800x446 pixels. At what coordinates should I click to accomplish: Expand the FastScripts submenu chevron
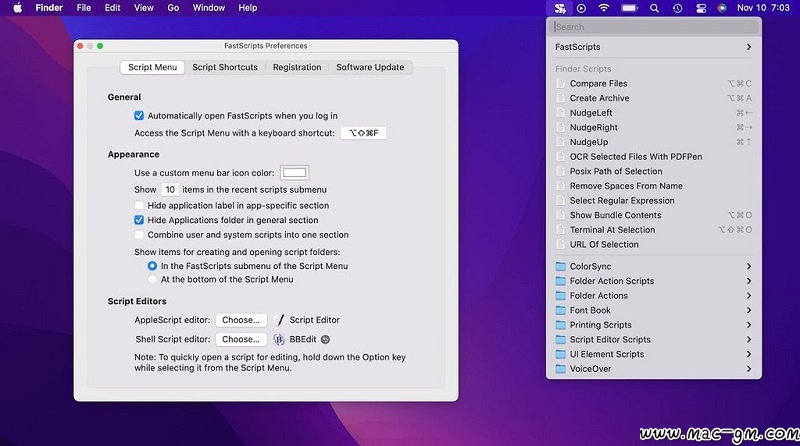[x=748, y=47]
